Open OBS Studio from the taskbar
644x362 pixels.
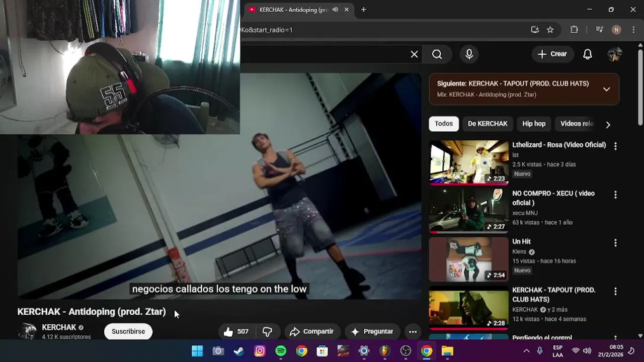point(406,351)
